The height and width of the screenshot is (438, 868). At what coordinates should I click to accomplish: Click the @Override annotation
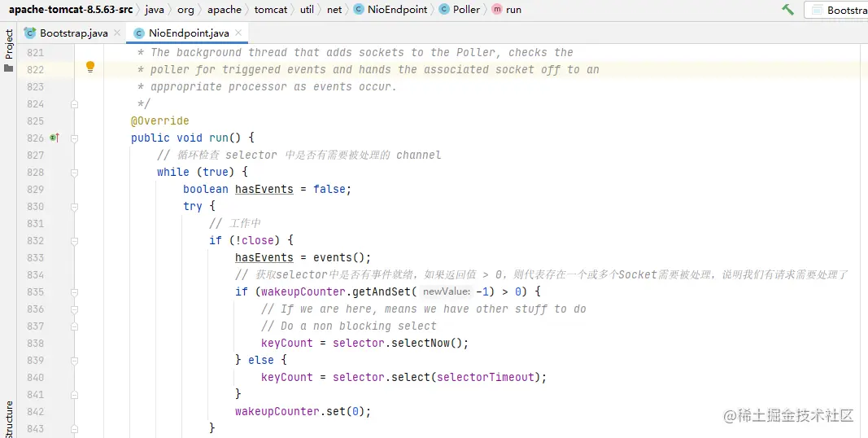click(160, 120)
